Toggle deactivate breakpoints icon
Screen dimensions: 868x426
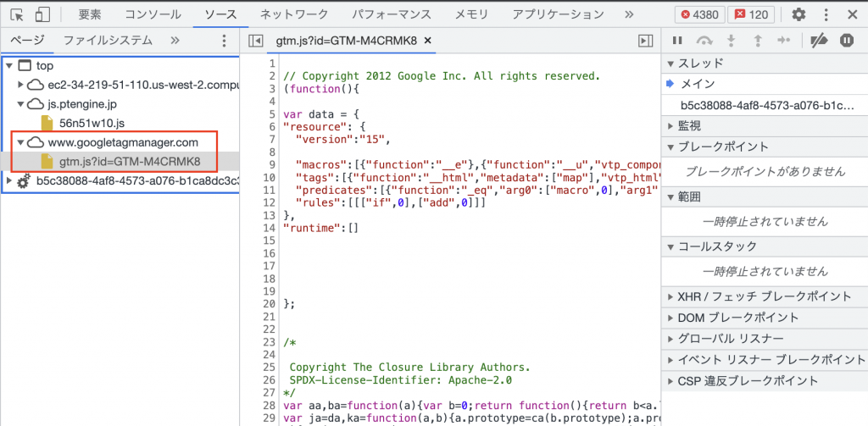(x=818, y=41)
